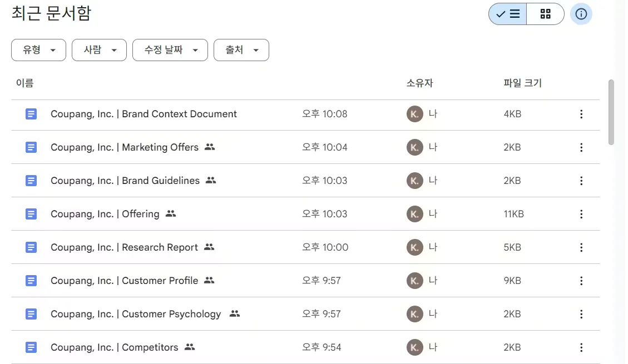628x364 pixels.
Task: Open more actions for Research Report
Action: tap(581, 247)
